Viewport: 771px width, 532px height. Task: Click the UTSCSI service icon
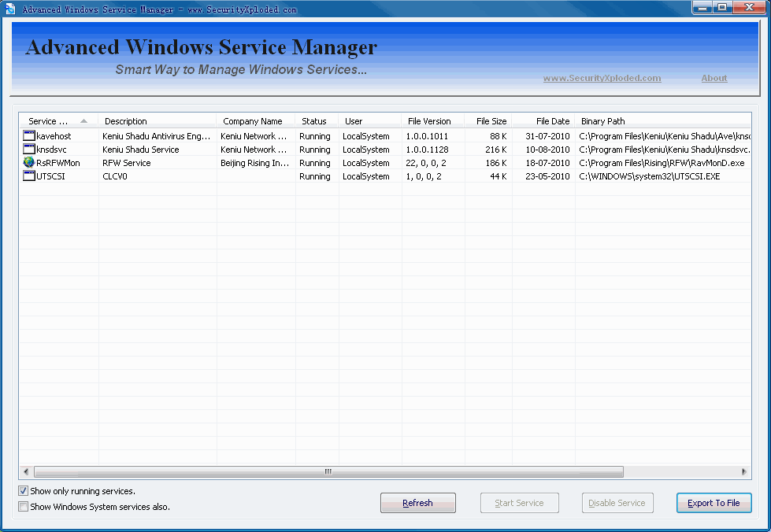[x=29, y=175]
